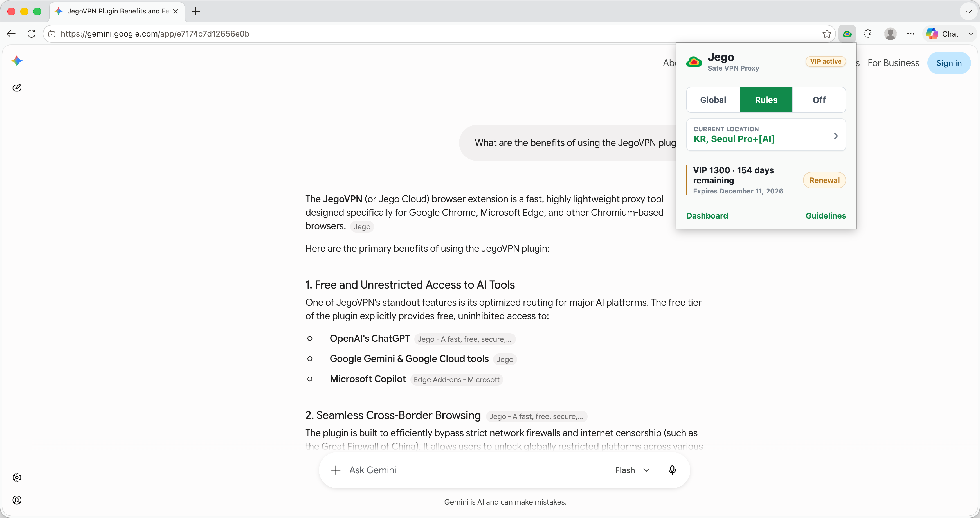Open source chip beside Seamless Cross-Border Browsing
980x518 pixels.
pyautogui.click(x=536, y=416)
